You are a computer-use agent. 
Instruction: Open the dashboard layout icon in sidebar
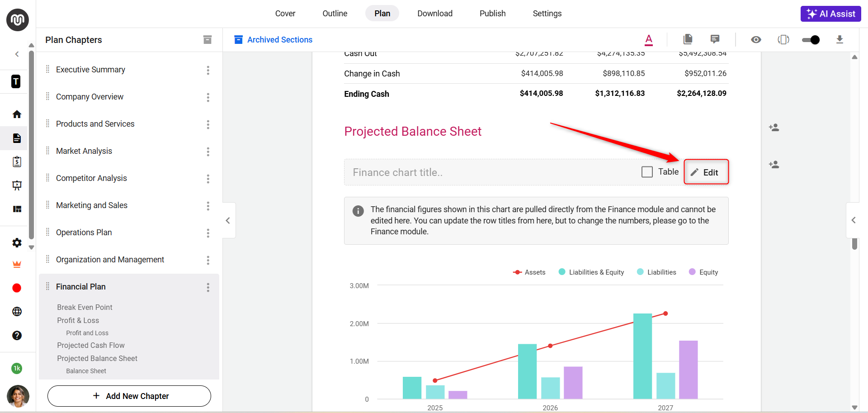17,209
